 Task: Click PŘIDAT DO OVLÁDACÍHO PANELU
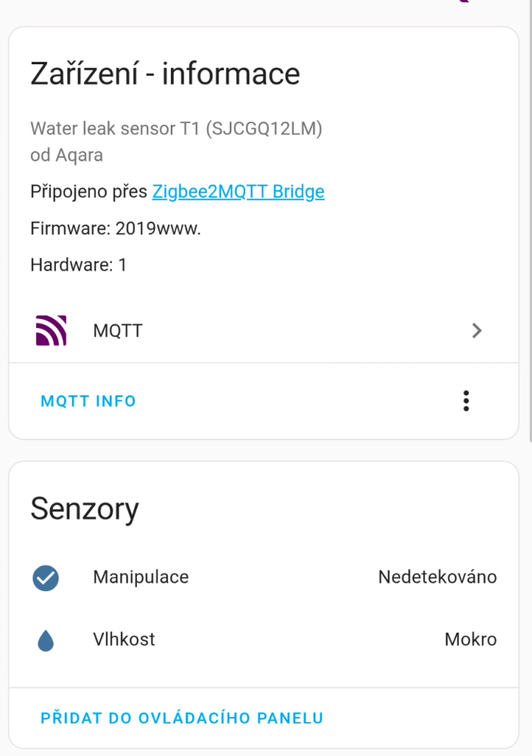(182, 717)
